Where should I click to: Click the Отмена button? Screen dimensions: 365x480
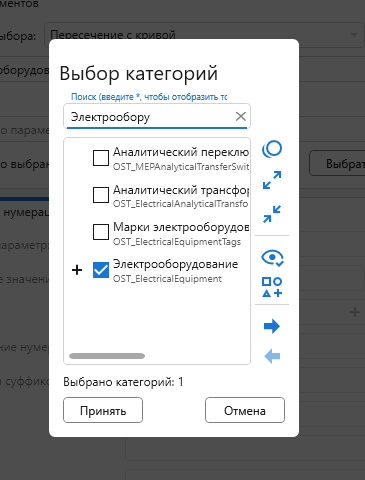[x=245, y=410]
